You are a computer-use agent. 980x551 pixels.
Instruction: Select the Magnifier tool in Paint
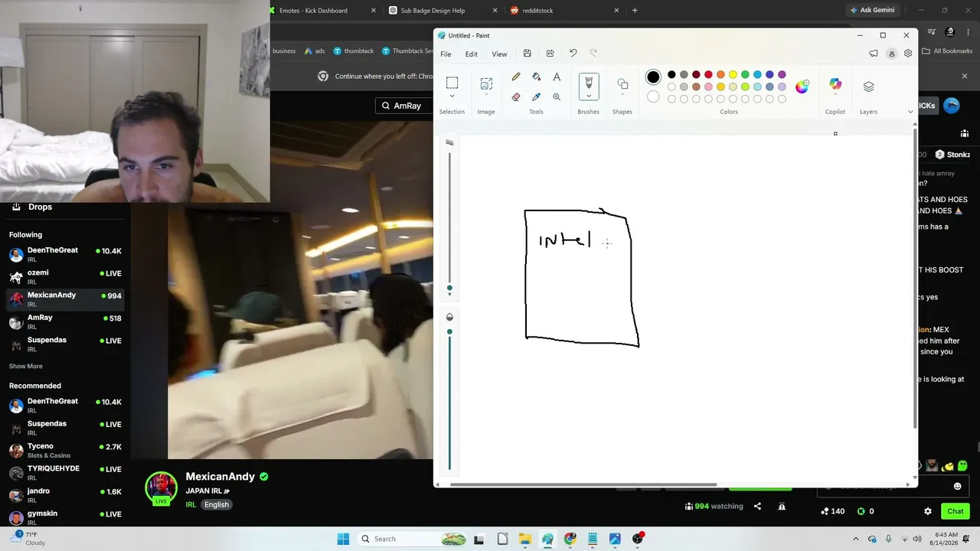(557, 96)
